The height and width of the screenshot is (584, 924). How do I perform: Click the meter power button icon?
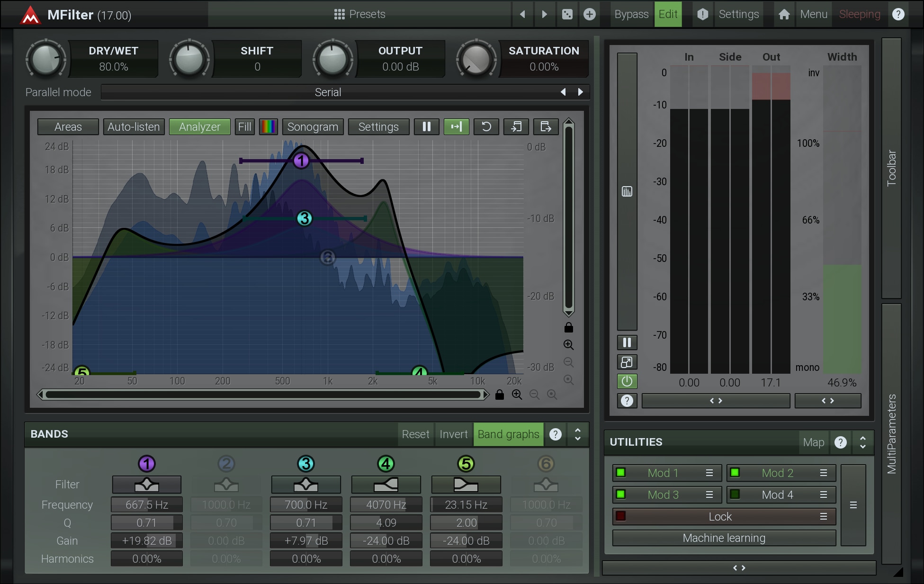coord(627,381)
